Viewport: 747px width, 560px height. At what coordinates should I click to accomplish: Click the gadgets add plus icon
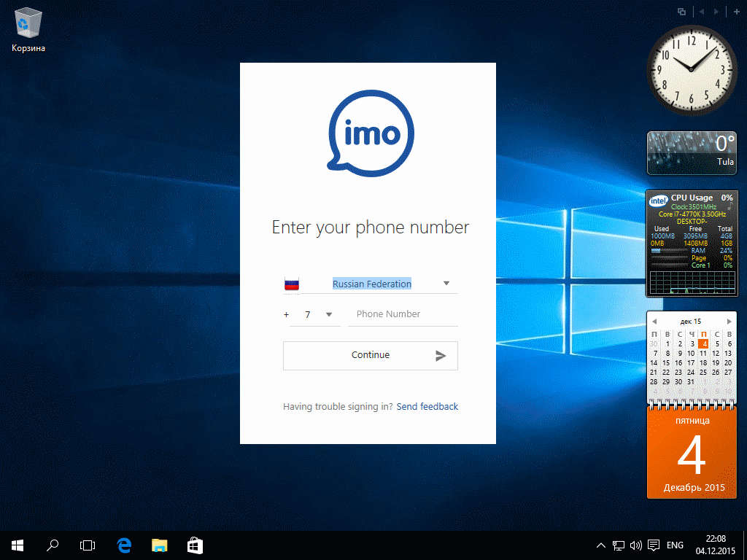(x=737, y=12)
